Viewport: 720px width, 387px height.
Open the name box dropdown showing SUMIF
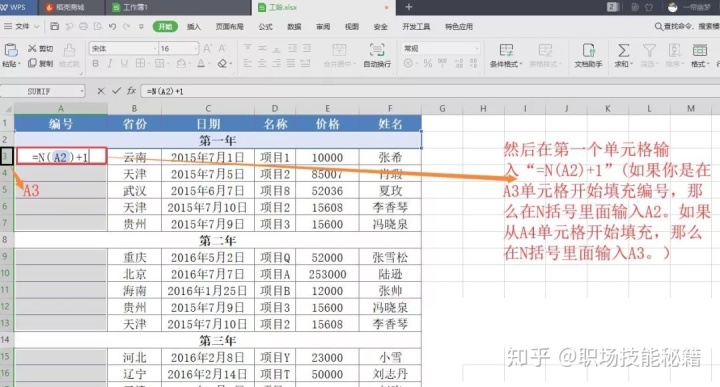pos(82,91)
